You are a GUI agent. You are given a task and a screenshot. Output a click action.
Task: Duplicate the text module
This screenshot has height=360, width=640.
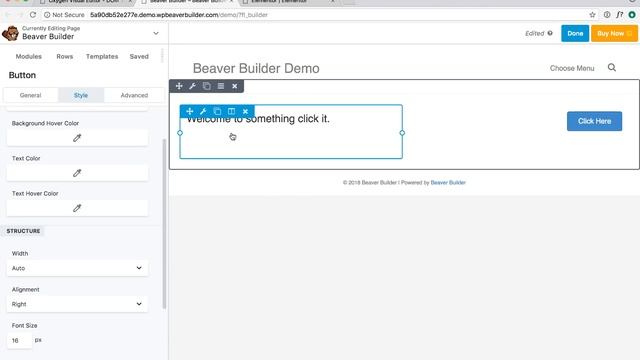click(x=217, y=111)
